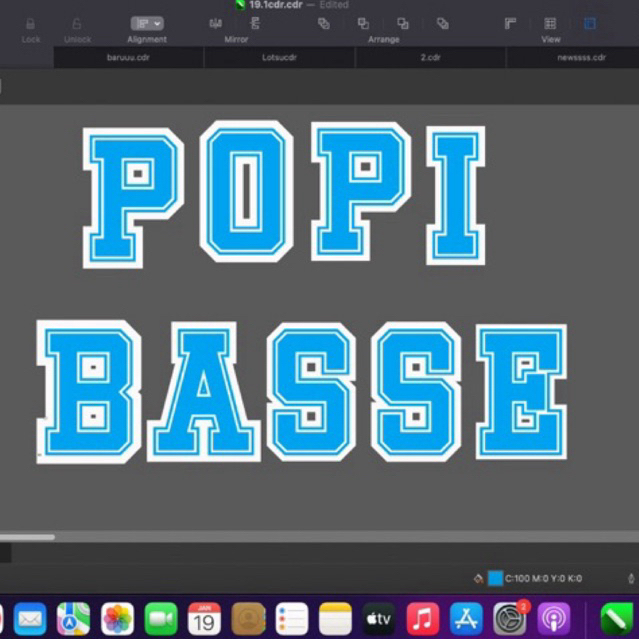The width and height of the screenshot is (639, 639).
Task: Toggle the rulers view icon
Action: [510, 23]
